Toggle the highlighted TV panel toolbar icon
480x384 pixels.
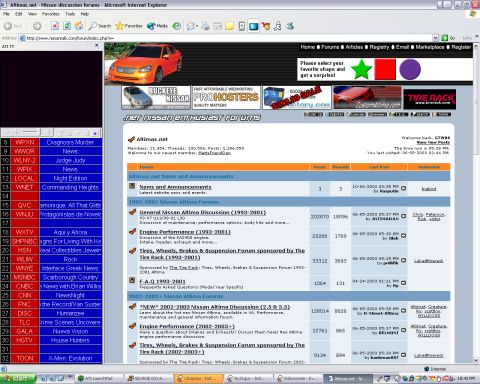click(254, 26)
